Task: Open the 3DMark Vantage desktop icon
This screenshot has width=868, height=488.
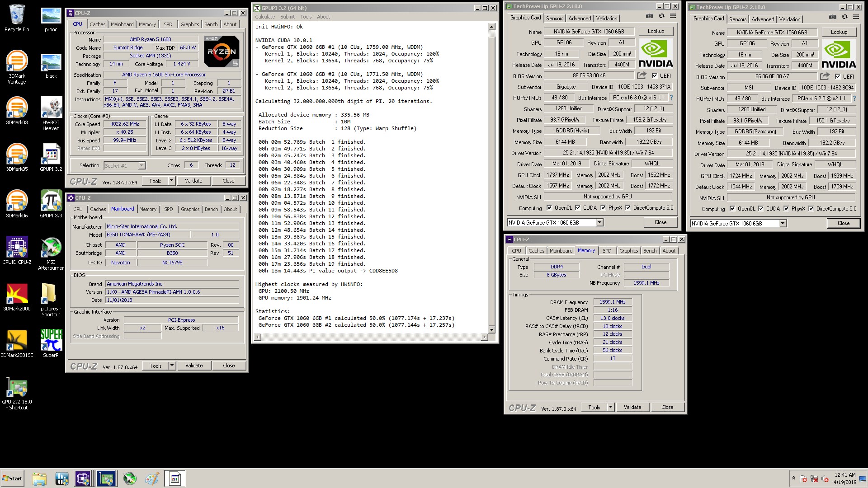Action: coord(17,67)
